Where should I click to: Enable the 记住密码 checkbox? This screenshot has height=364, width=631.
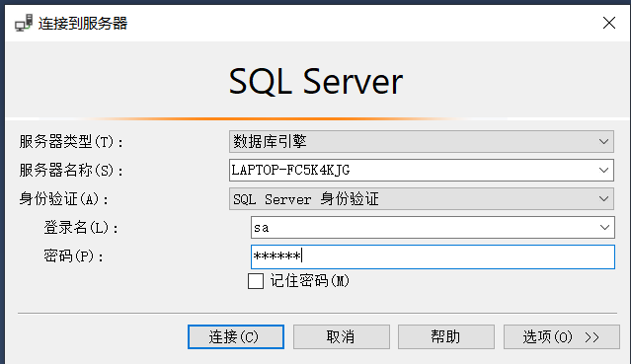tap(256, 281)
